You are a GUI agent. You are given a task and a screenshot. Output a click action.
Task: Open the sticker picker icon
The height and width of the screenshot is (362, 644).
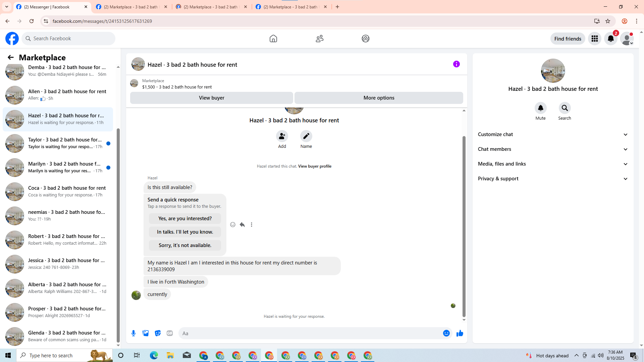[x=158, y=333]
